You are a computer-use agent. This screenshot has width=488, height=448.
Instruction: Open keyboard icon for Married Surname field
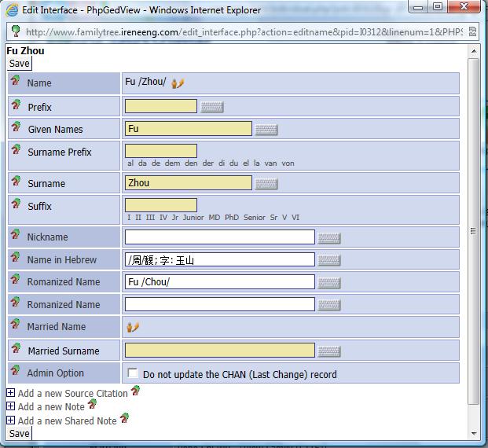328,351
